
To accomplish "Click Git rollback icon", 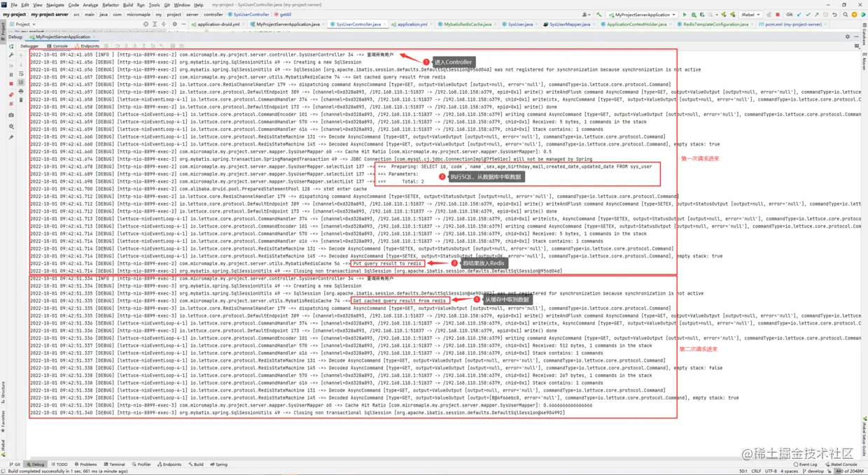I will coord(834,14).
